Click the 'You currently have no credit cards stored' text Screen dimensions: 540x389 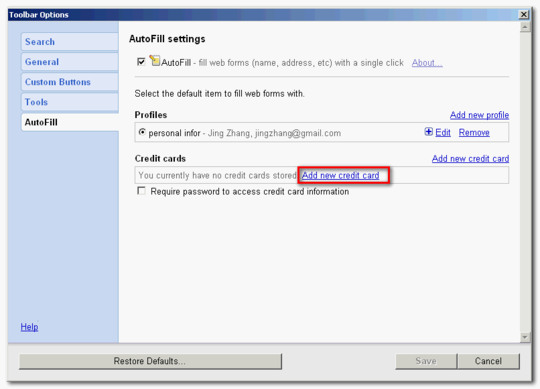[x=217, y=176]
